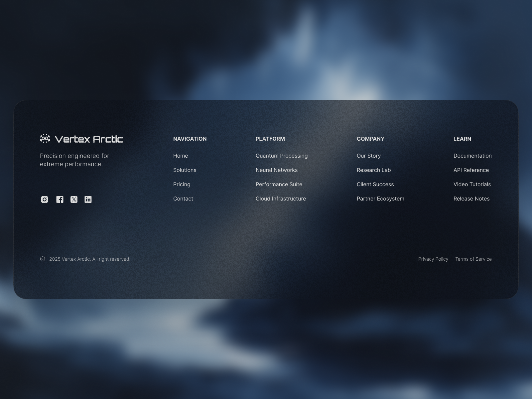This screenshot has width=532, height=399.
Task: Open the Home link under Navigation
Action: tap(181, 156)
